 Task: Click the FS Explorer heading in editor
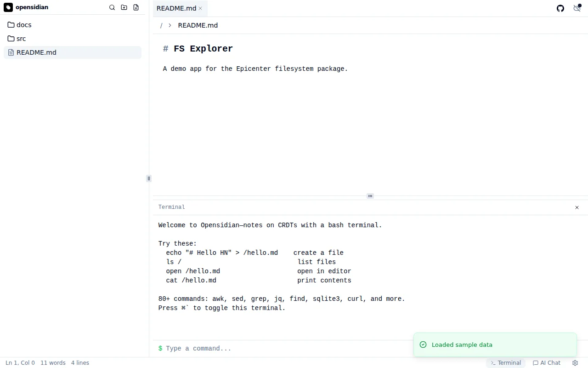pos(198,49)
